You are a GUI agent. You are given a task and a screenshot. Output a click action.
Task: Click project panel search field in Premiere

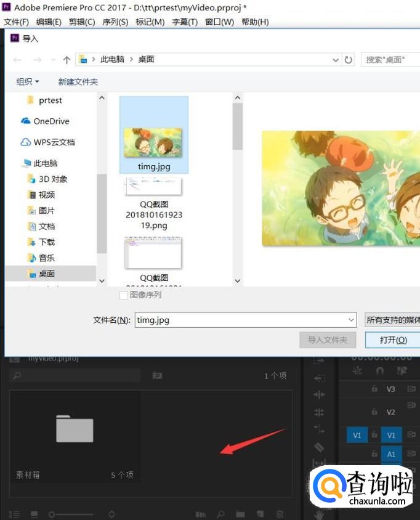[x=75, y=375]
